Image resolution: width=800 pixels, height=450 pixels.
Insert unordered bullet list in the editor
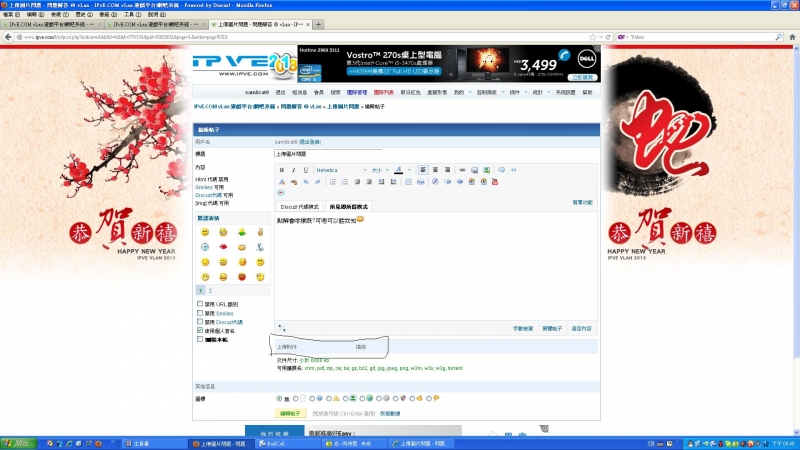345,182
